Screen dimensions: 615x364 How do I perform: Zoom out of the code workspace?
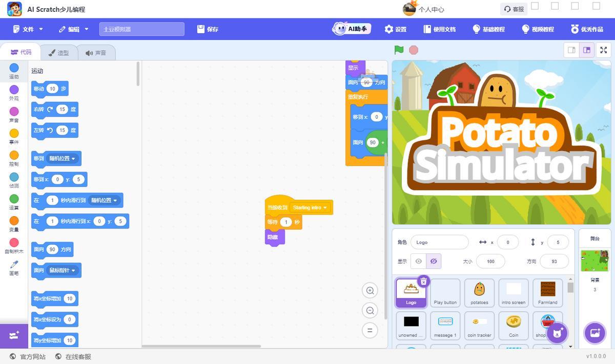(x=370, y=310)
